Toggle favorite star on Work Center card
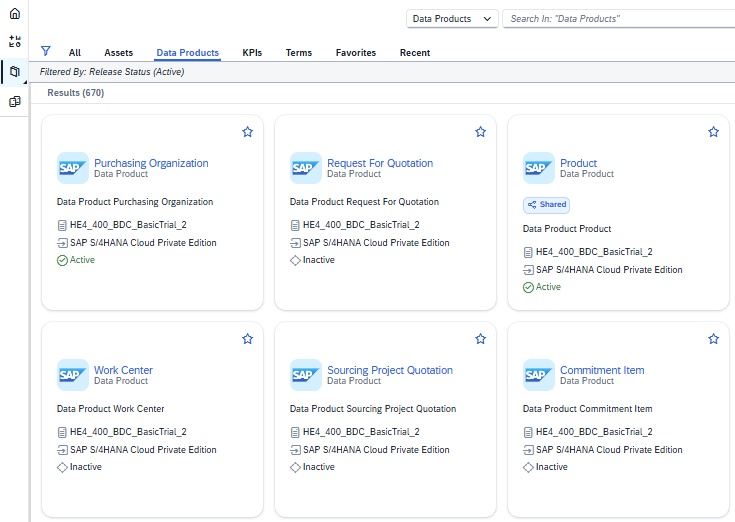The width and height of the screenshot is (735, 522). [247, 339]
